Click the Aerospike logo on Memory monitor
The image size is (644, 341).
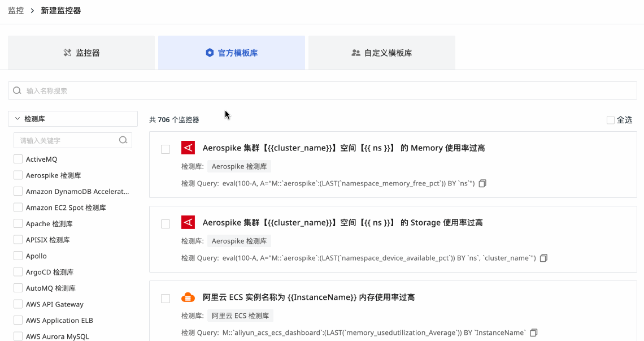pos(188,148)
